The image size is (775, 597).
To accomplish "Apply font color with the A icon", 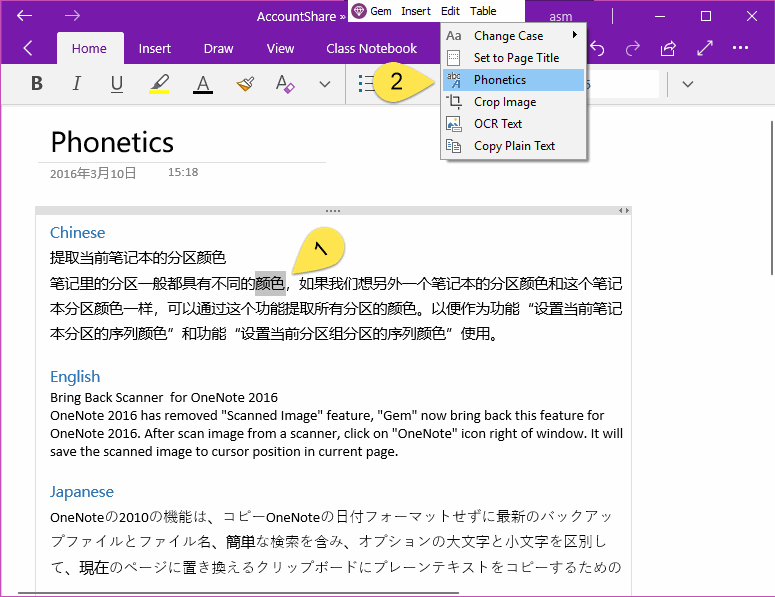I will [203, 84].
